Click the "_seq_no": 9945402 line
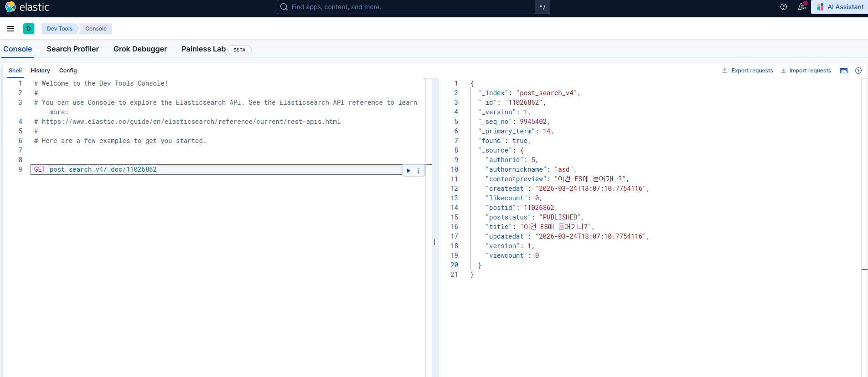The width and height of the screenshot is (868, 377). coord(514,122)
